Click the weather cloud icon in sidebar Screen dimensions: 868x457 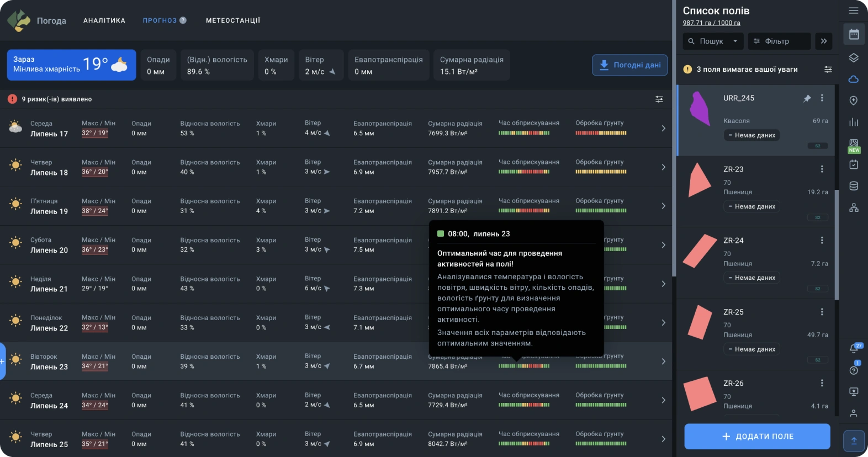(x=854, y=79)
